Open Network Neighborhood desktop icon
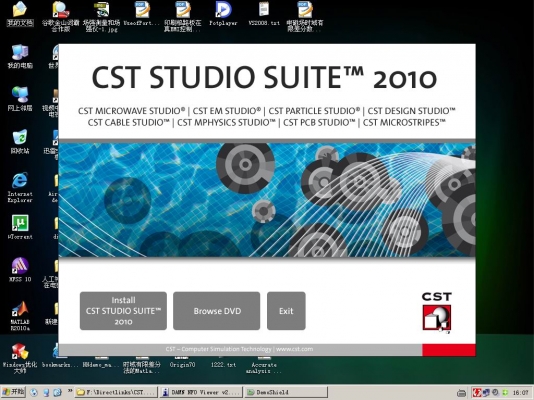The image size is (534, 400). coord(20,99)
